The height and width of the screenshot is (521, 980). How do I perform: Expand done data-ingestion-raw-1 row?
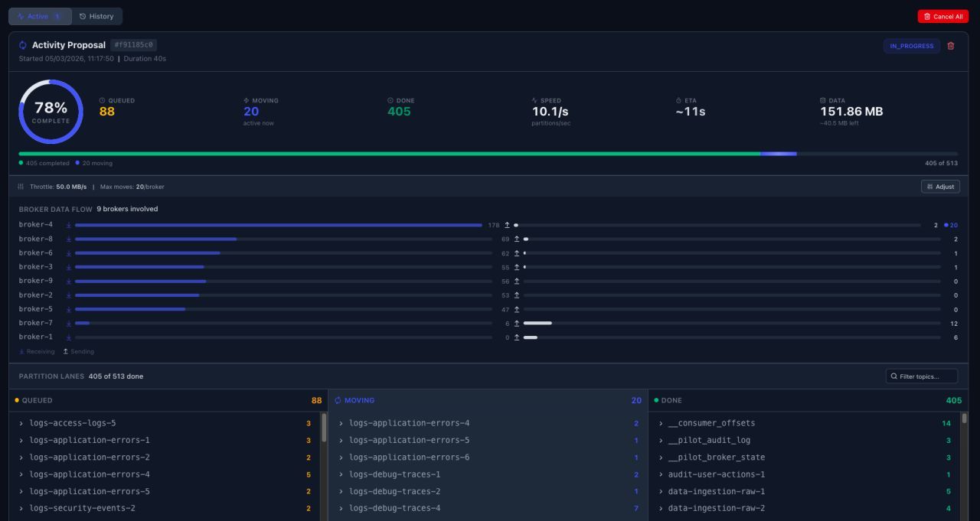click(x=804, y=491)
